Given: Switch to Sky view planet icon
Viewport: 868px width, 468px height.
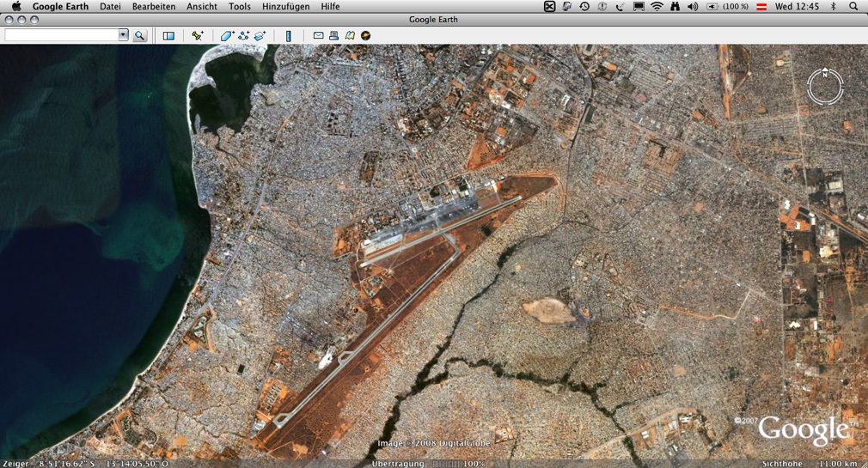Looking at the screenshot, I should (x=365, y=36).
